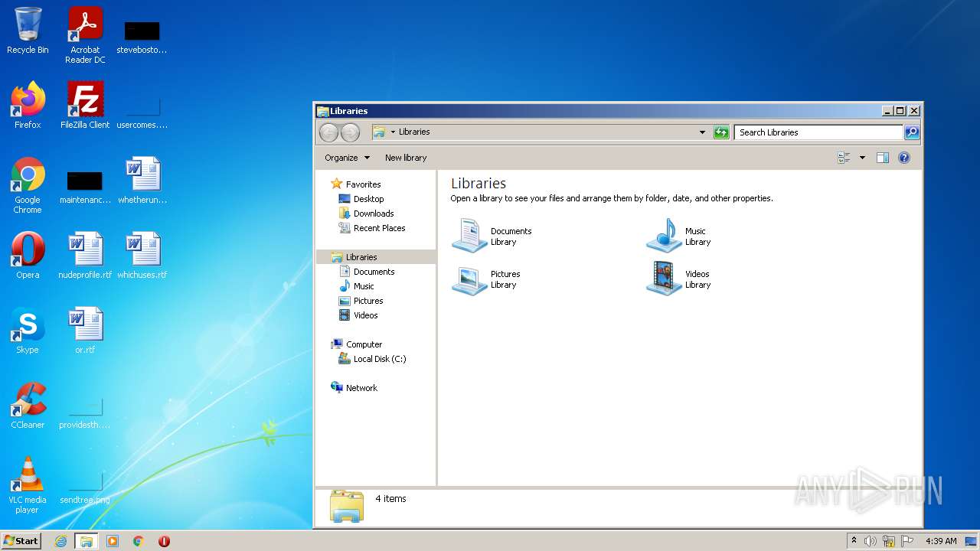Open the Start menu
The height and width of the screenshot is (551, 980).
(x=21, y=541)
